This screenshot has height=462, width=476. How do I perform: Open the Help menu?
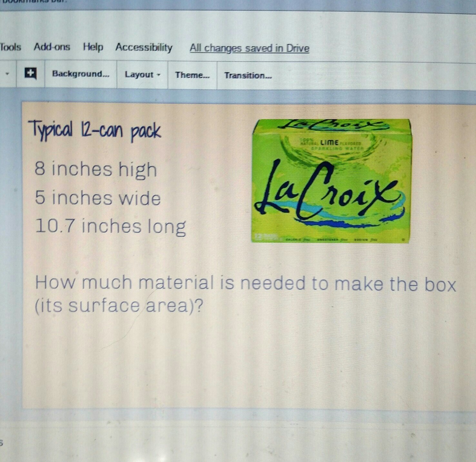tap(93, 47)
